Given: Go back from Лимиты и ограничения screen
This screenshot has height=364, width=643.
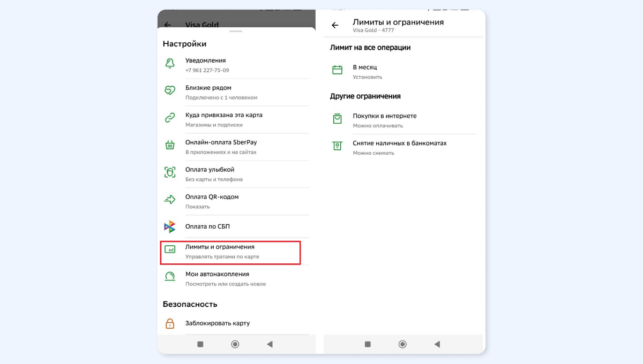Looking at the screenshot, I should (335, 25).
